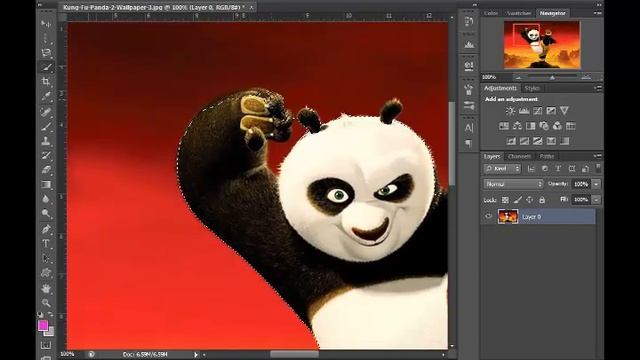Add a Threshold adjustment
Viewport: 640px width, 360px height.
[538, 141]
